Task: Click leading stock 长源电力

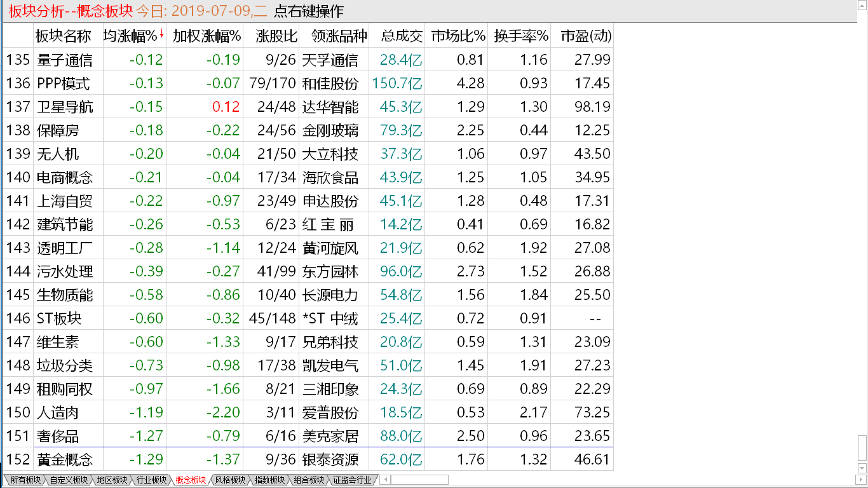Action: pyautogui.click(x=330, y=295)
